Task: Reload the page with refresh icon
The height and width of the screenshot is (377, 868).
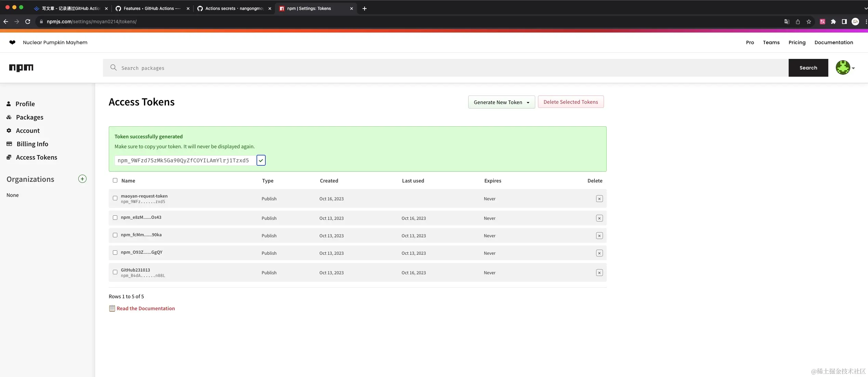Action: [28, 22]
